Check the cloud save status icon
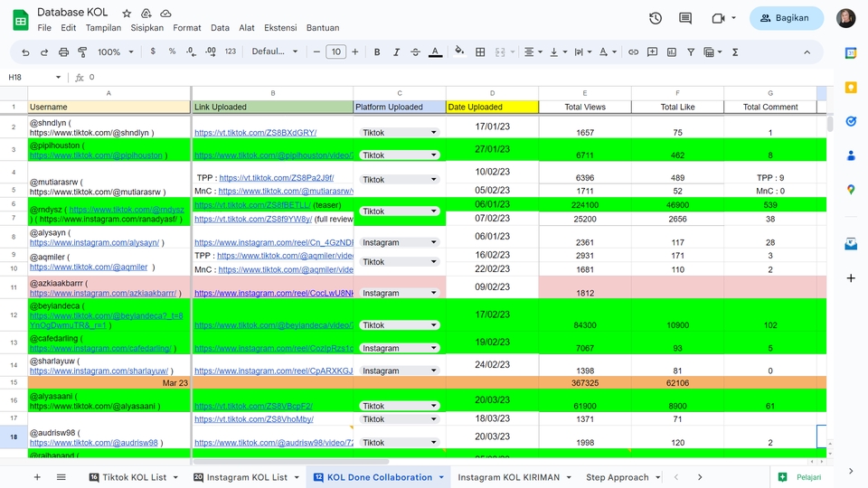 pos(165,14)
